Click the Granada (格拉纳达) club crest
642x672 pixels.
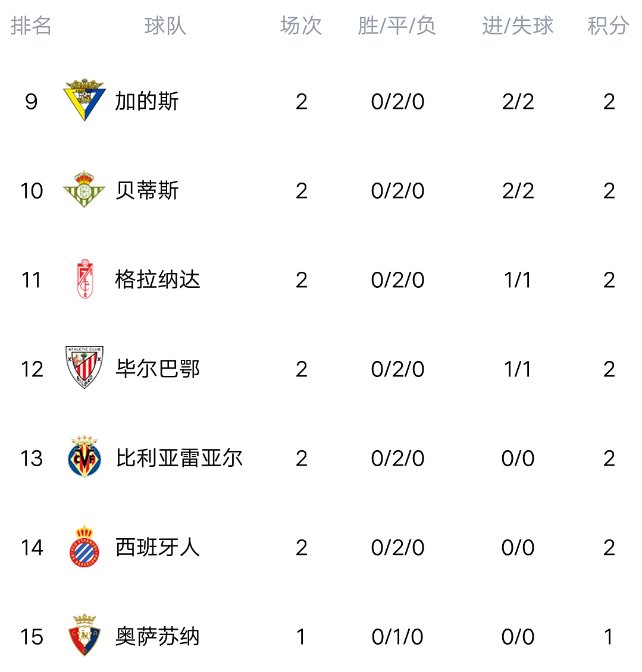point(84,279)
